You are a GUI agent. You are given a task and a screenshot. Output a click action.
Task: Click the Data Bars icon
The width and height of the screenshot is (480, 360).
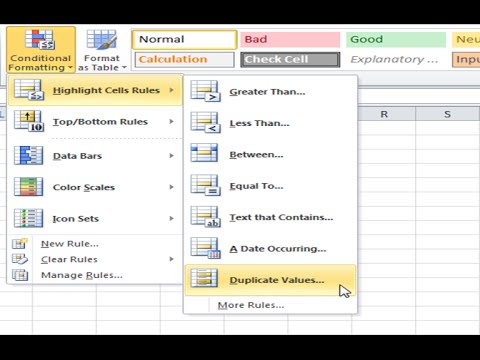point(28,155)
